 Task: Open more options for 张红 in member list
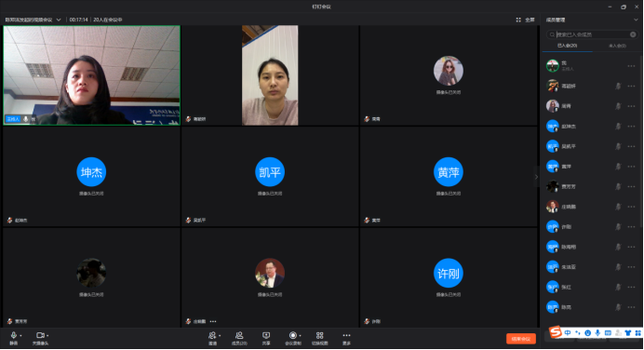pos(631,287)
